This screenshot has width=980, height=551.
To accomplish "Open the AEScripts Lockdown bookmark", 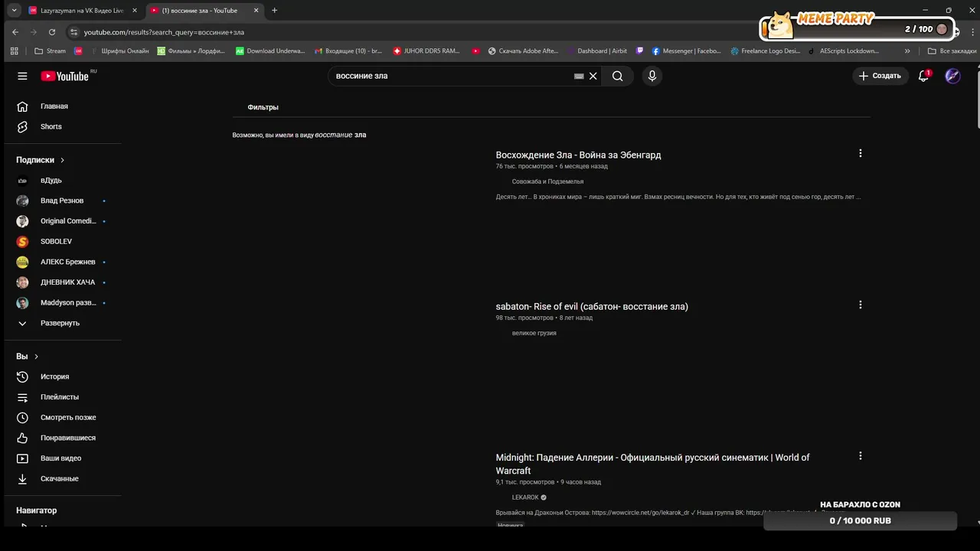I will tap(844, 51).
